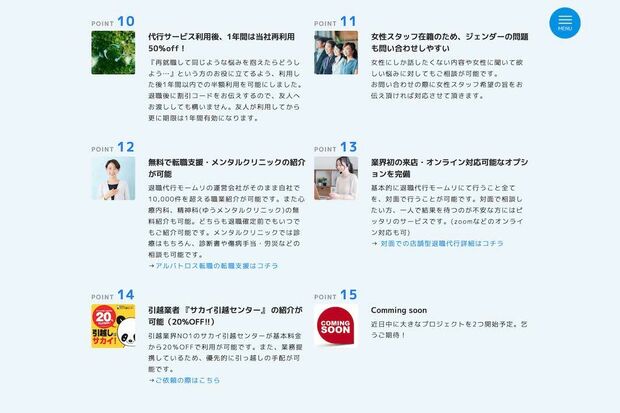The height and width of the screenshot is (413, 620).
Task: Open the ご依頼の際はこちら link
Action: (x=187, y=380)
